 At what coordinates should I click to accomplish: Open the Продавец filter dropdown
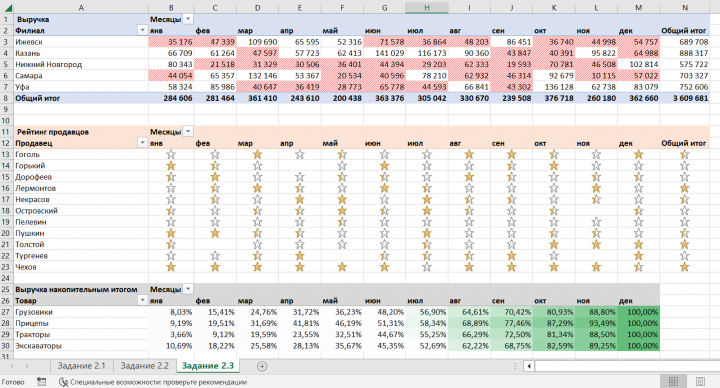pyautogui.click(x=142, y=143)
